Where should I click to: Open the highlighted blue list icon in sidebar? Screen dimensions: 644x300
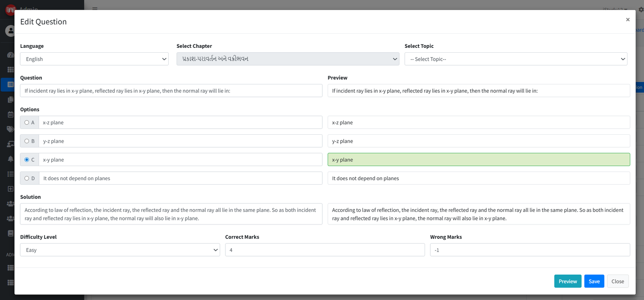pos(10,84)
